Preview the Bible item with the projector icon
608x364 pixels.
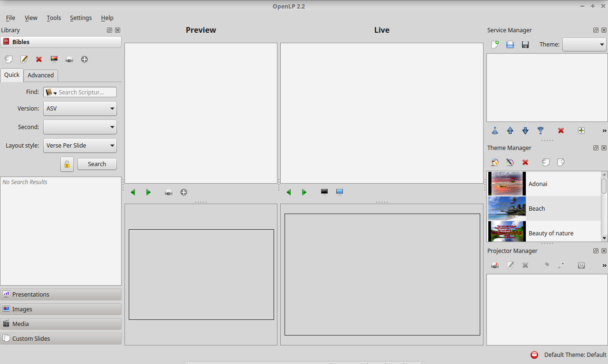pyautogui.click(x=69, y=59)
